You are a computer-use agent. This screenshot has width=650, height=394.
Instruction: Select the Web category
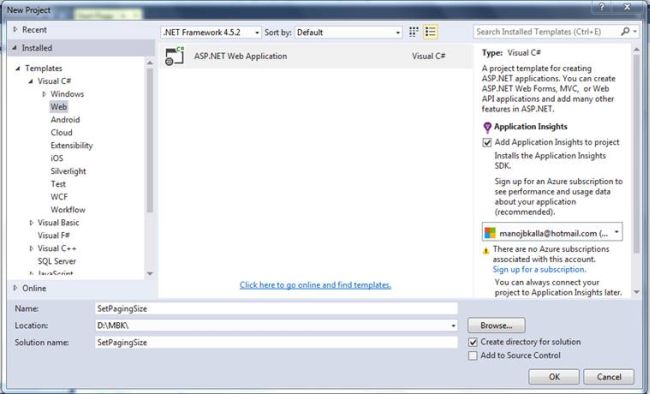click(x=58, y=107)
